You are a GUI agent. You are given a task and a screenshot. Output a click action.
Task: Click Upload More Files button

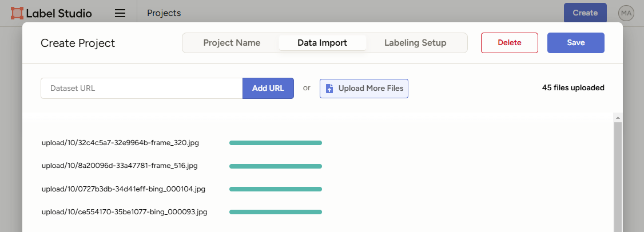(x=364, y=89)
